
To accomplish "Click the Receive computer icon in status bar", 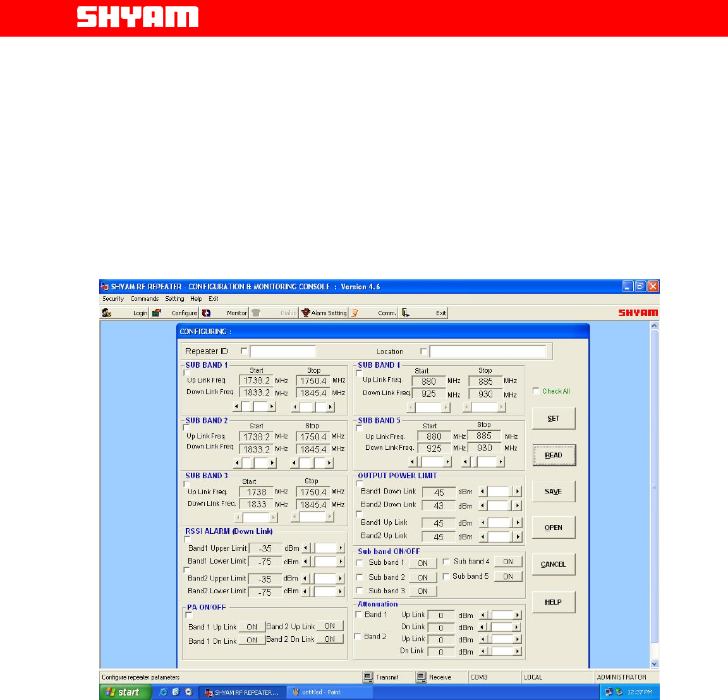I will pos(421,677).
